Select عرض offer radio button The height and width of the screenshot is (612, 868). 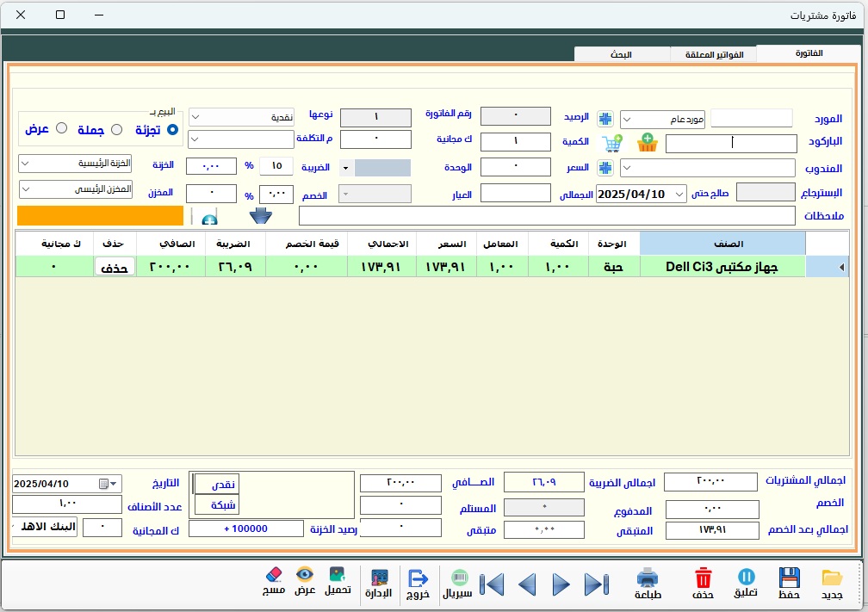click(62, 128)
